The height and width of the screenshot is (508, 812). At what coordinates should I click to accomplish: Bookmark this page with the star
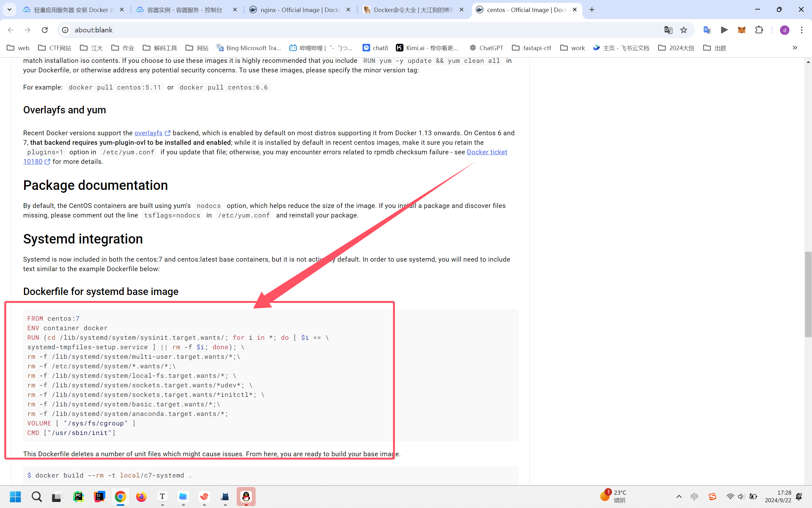684,30
